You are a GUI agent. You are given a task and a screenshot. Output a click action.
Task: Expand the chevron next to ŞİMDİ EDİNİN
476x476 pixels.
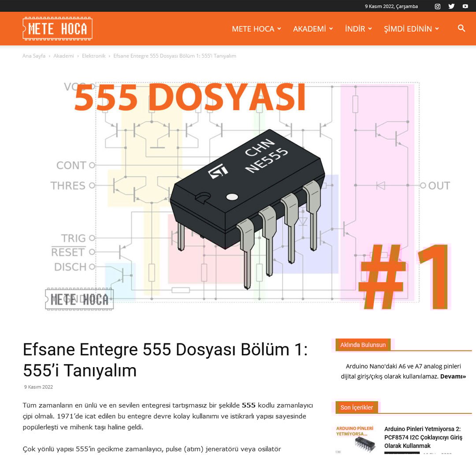tap(437, 29)
